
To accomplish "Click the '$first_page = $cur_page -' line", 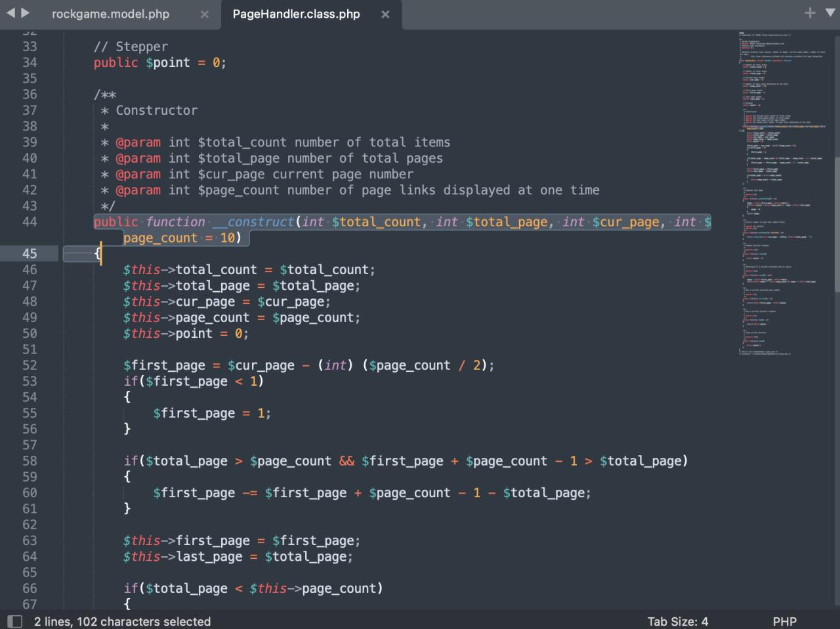I will pyautogui.click(x=309, y=365).
